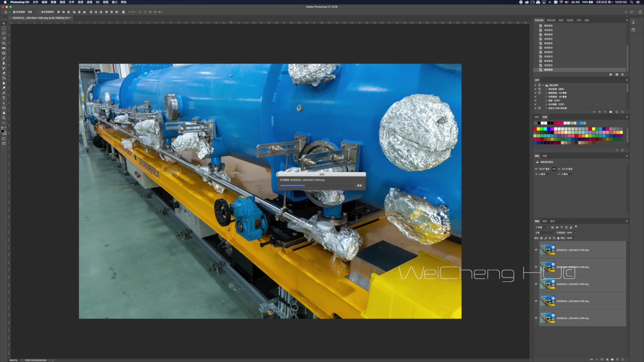
Task: Select the Path Selection arrow tool
Action: [x=4, y=103]
